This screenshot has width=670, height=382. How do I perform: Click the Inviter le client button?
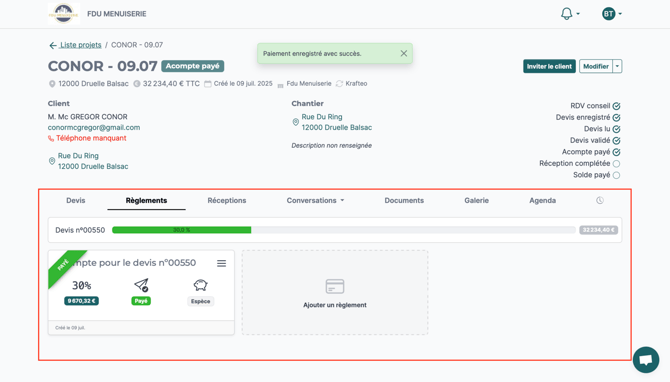click(x=549, y=66)
